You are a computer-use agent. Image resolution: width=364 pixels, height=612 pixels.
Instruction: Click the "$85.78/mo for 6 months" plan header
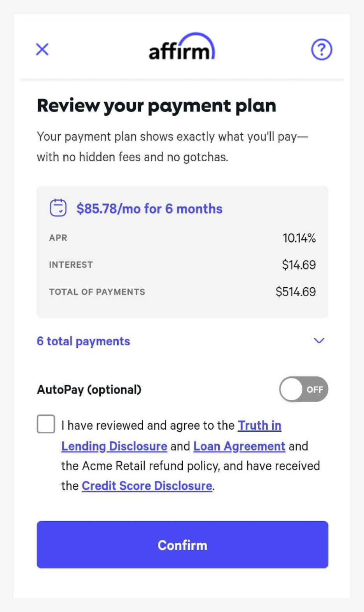pyautogui.click(x=149, y=209)
